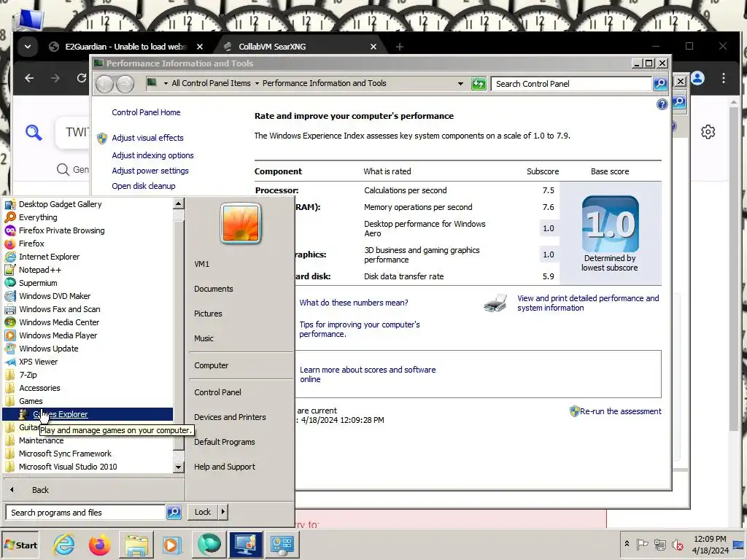747x560 pixels.
Task: Open Windows Explorer from taskbar
Action: click(x=136, y=545)
